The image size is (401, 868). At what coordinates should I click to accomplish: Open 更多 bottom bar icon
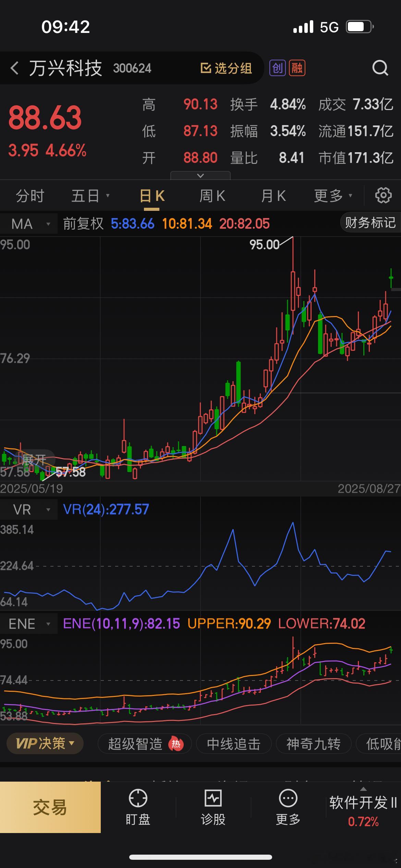click(x=288, y=798)
